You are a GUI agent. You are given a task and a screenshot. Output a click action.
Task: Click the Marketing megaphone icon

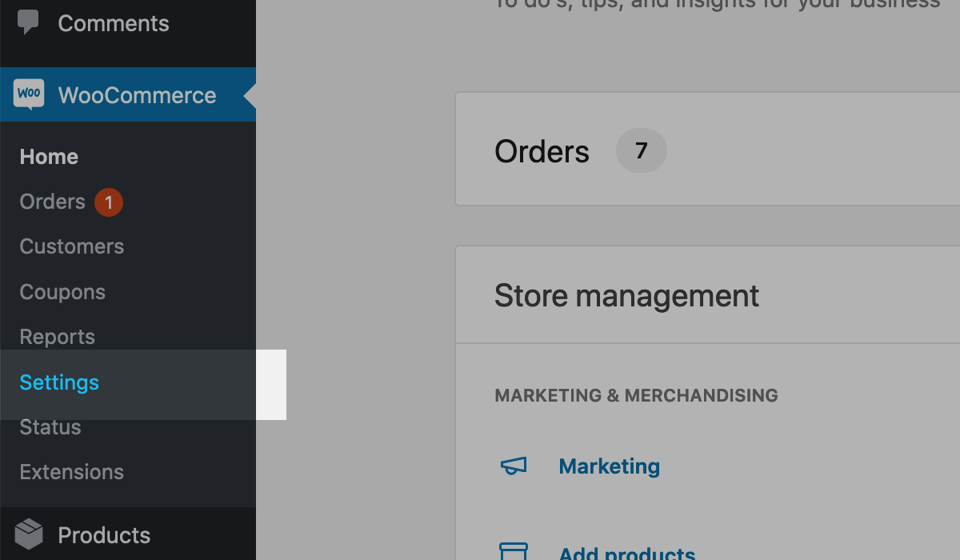[514, 466]
